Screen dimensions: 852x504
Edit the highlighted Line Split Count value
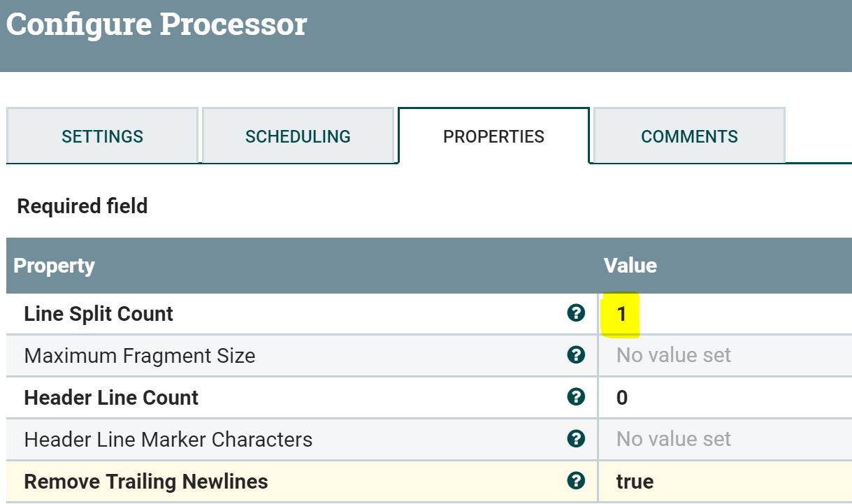(x=621, y=313)
